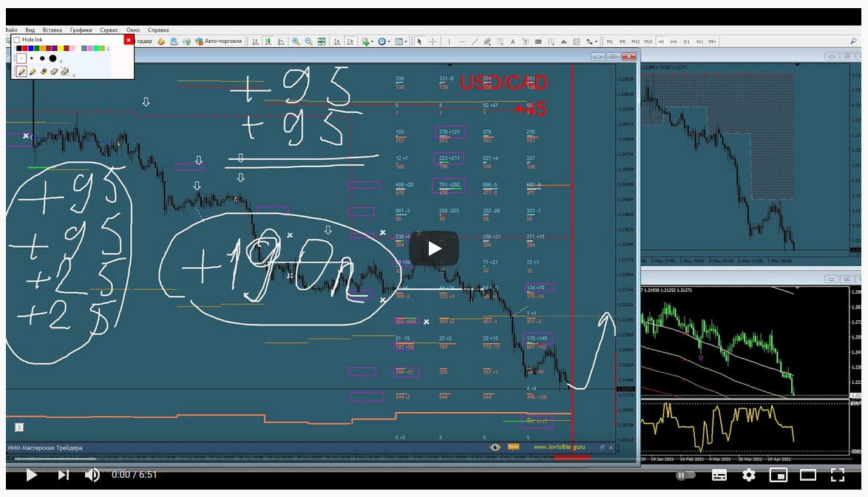
Task: Open video settings gear
Action: tap(748, 475)
